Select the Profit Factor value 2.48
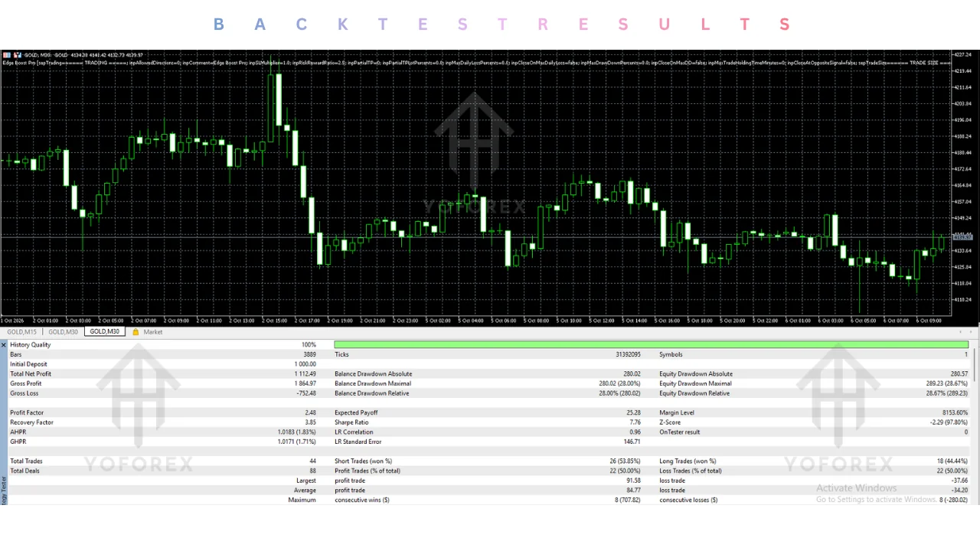 coord(311,412)
